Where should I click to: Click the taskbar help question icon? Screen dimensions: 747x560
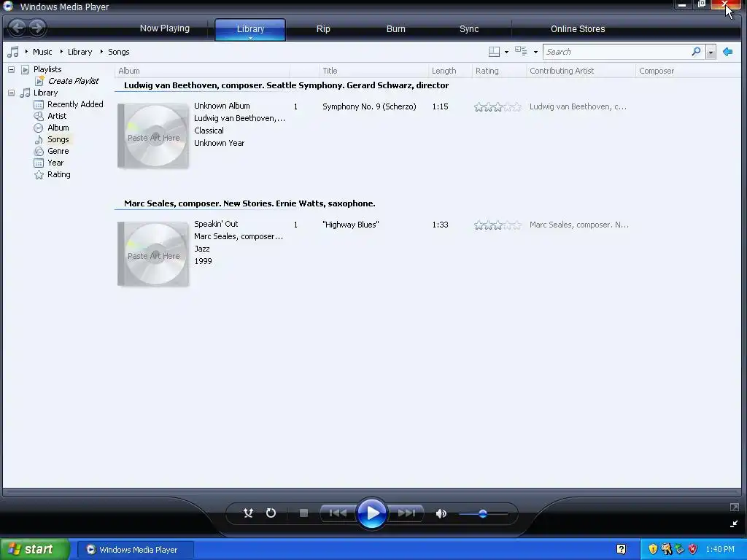(622, 549)
